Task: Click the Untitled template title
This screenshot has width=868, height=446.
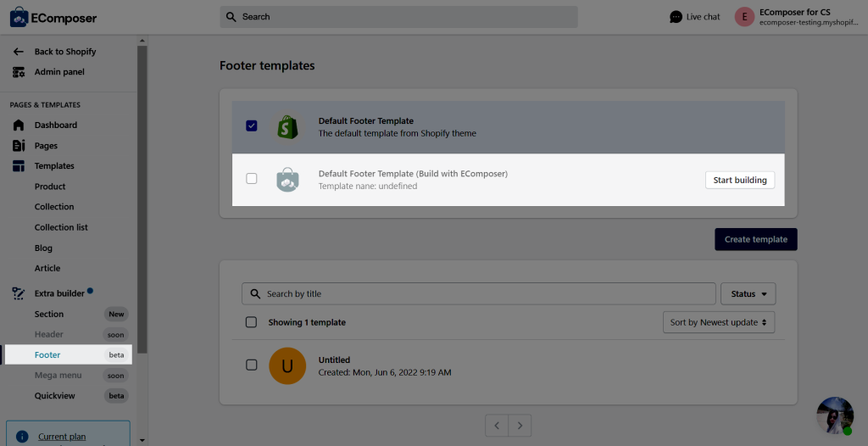Action: [x=334, y=360]
